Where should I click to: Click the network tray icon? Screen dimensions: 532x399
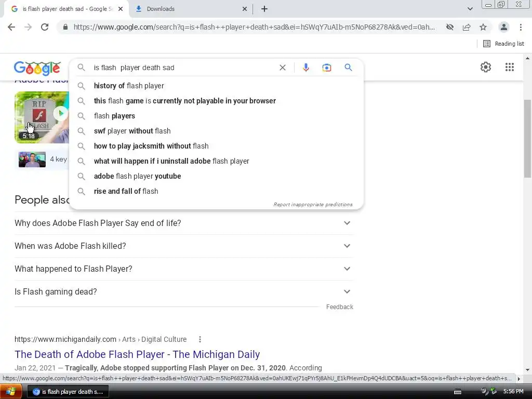point(494,392)
